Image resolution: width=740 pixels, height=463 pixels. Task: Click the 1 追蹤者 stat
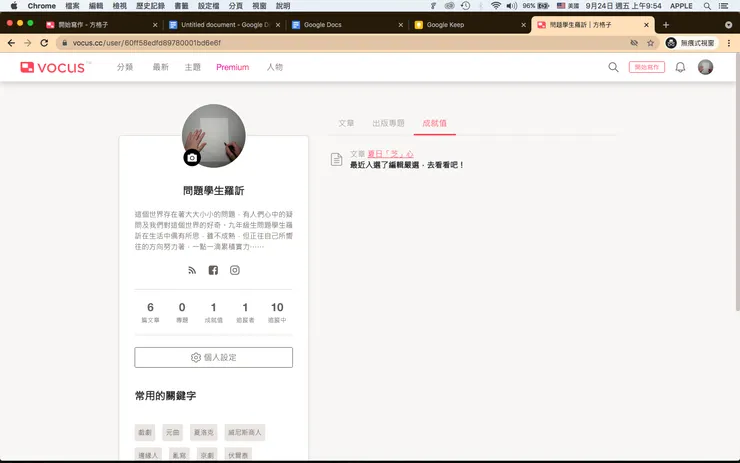[x=245, y=312]
